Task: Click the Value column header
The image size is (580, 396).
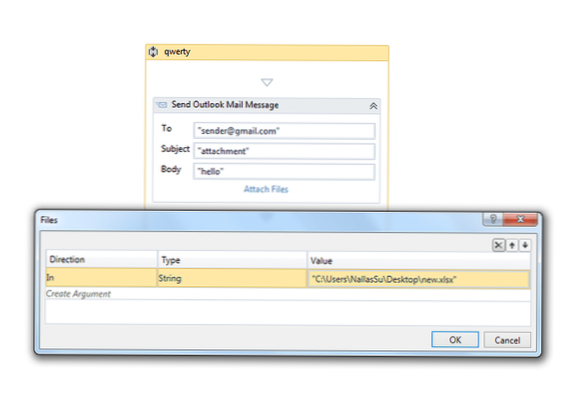Action: [419, 261]
